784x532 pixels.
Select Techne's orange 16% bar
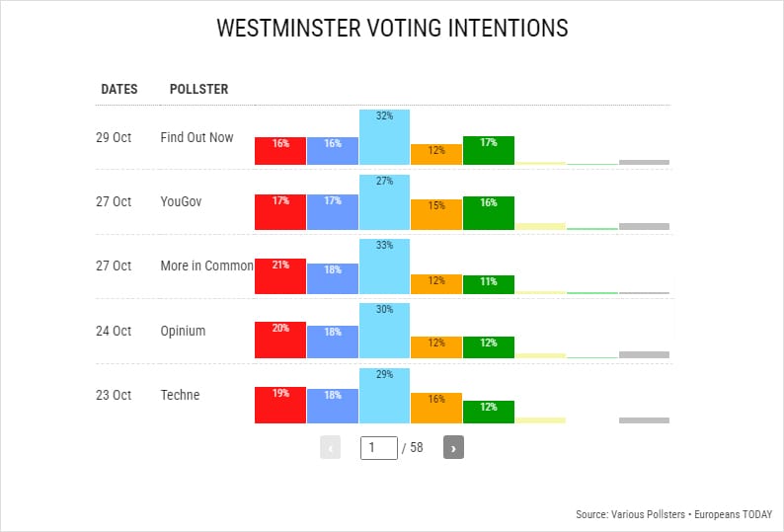point(436,408)
